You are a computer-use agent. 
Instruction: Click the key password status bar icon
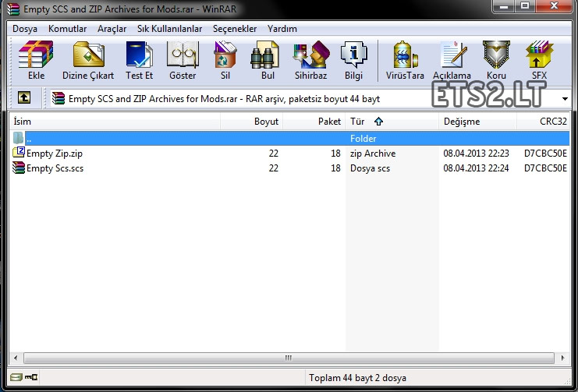click(31, 377)
